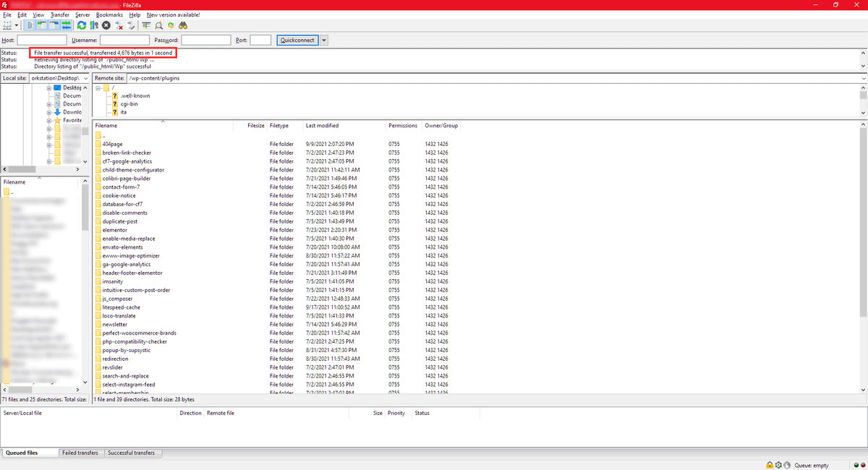
Task: Open the Bookmarks menu
Action: (109, 14)
